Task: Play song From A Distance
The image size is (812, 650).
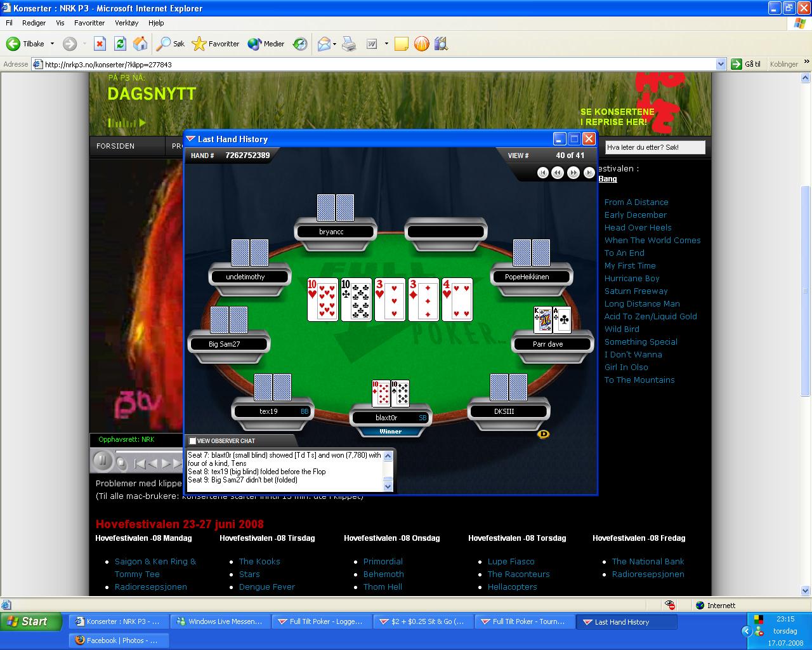Action: tap(636, 202)
